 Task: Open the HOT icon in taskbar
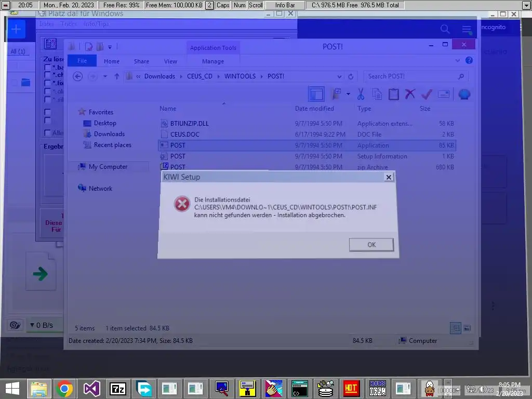tap(351, 389)
